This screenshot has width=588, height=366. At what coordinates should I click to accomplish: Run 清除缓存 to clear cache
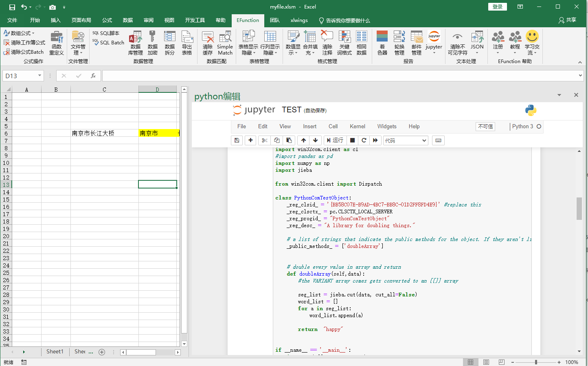pos(208,43)
